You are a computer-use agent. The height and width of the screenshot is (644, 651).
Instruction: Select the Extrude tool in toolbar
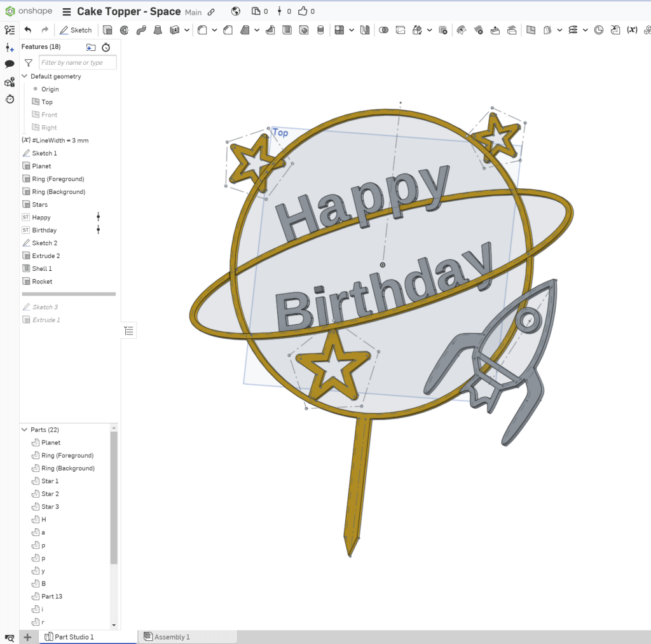click(107, 30)
